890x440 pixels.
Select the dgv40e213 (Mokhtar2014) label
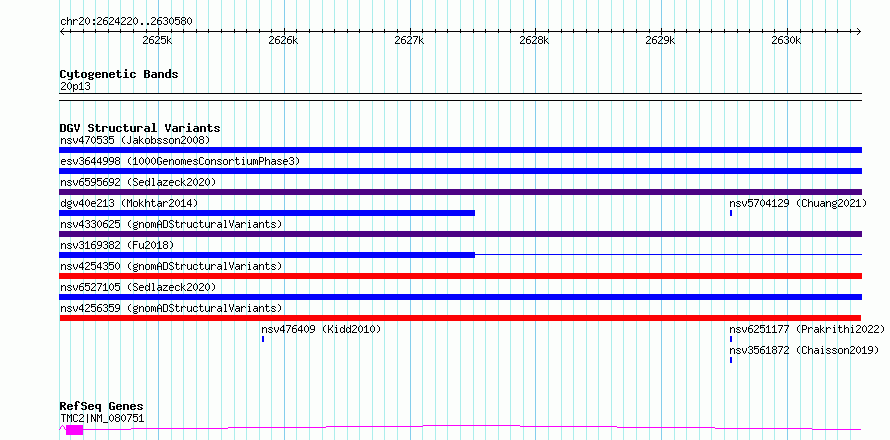(129, 203)
